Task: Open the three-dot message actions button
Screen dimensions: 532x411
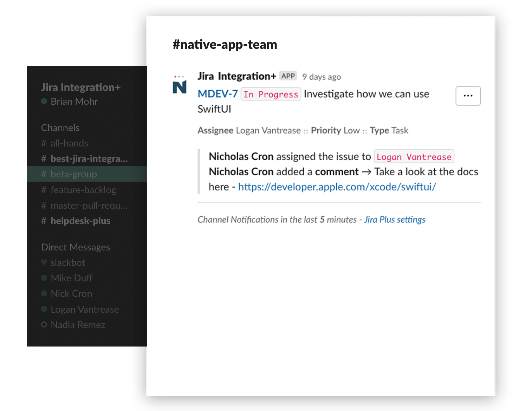Action: [468, 96]
